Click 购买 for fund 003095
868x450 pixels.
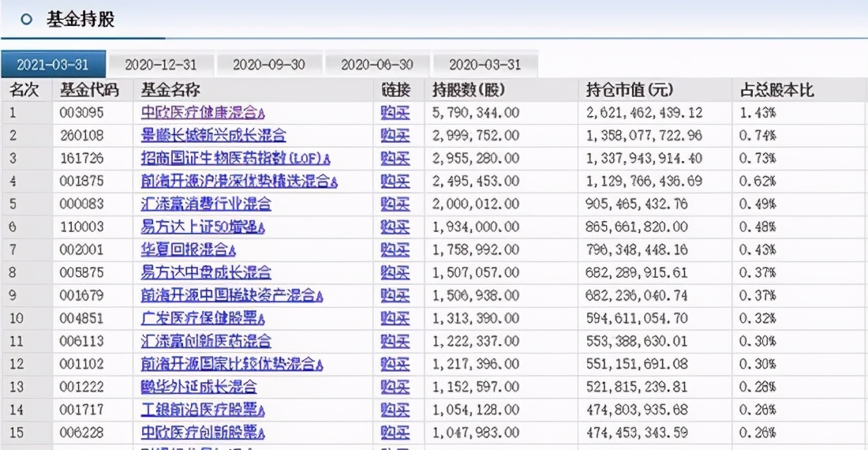click(x=395, y=112)
